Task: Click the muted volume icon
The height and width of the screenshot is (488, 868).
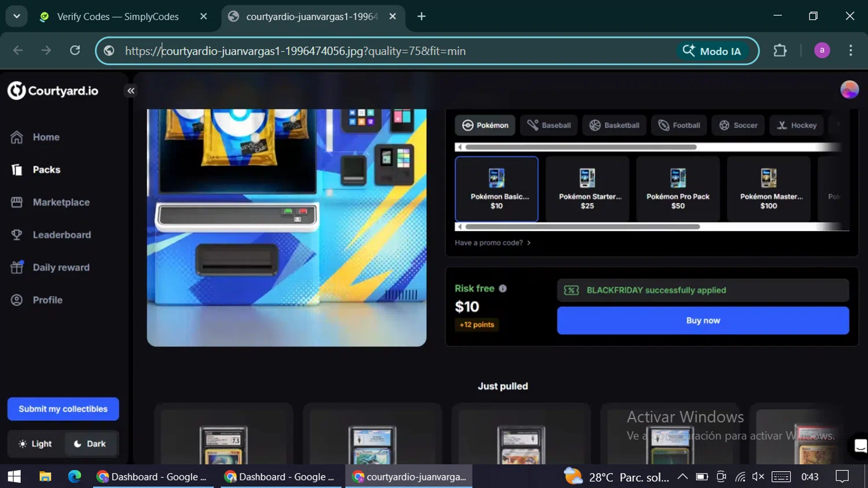Action: [x=758, y=476]
